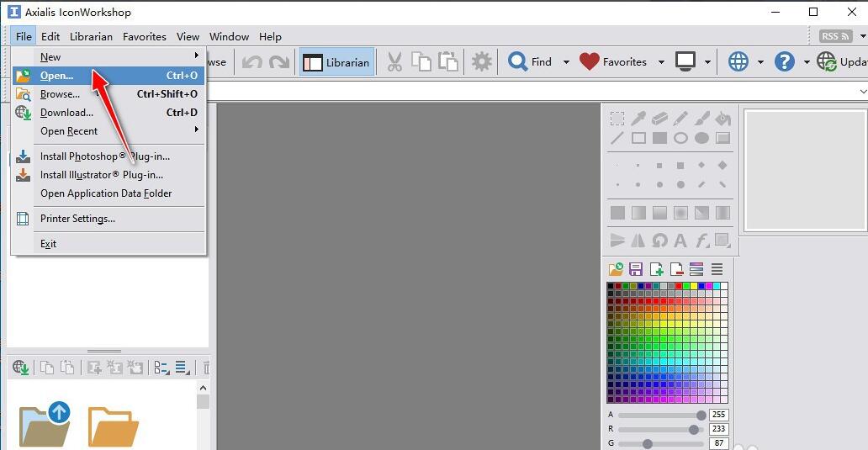The image size is (868, 450).
Task: Click the Save palette icon
Action: (x=636, y=269)
